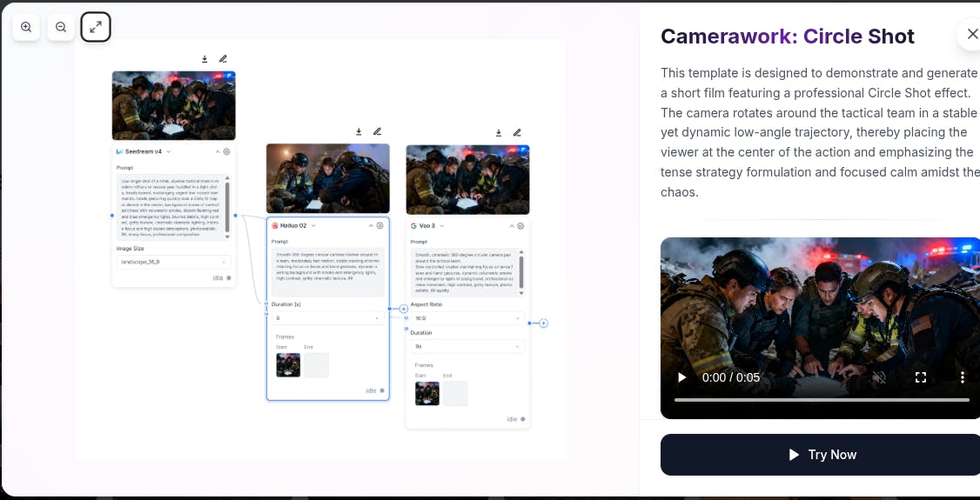980x500 pixels.
Task: Open the video more options menu
Action: point(962,377)
